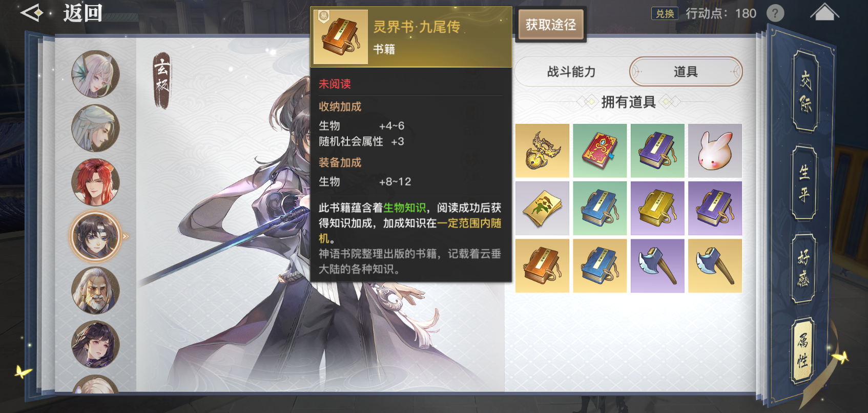Screen dimensions: 868x413
Task: Select the white rabbit item
Action: tap(715, 151)
